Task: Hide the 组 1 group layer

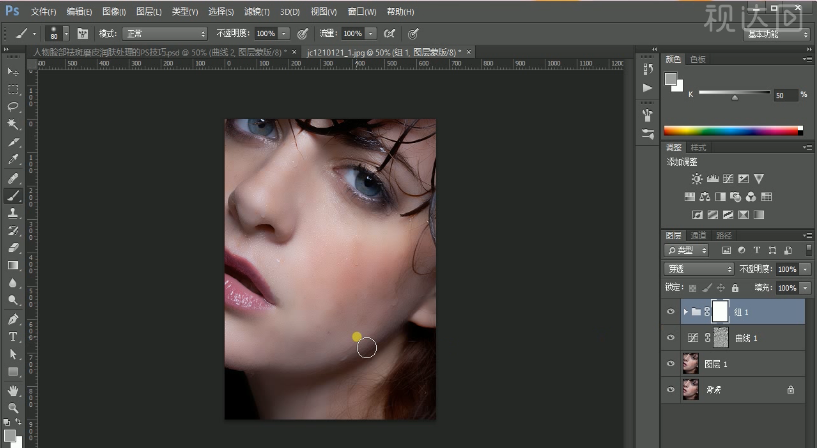Action: [x=671, y=312]
